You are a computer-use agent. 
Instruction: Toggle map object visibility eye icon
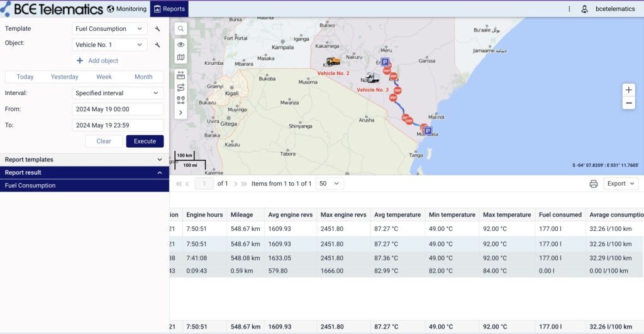click(180, 45)
